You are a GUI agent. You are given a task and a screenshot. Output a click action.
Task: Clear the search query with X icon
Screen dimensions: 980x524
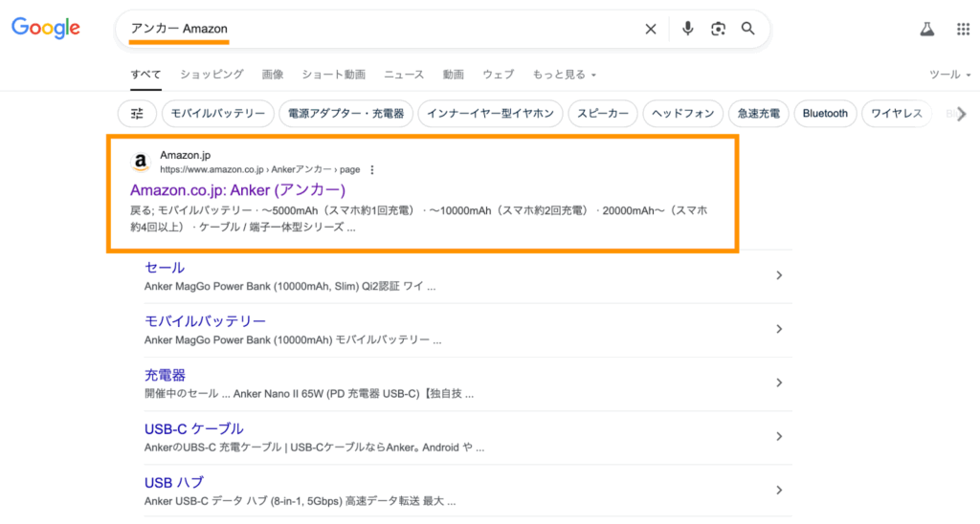point(651,29)
